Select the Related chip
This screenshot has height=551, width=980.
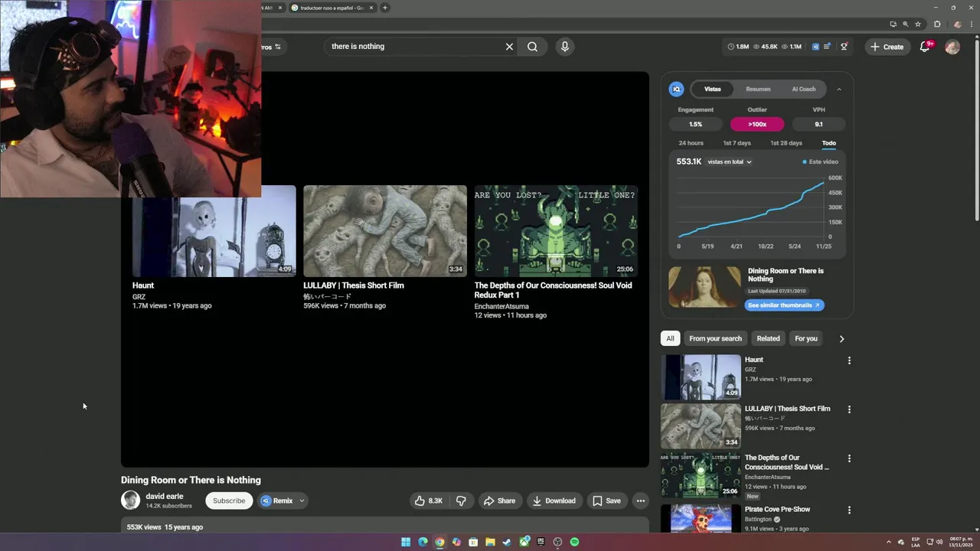pos(768,338)
